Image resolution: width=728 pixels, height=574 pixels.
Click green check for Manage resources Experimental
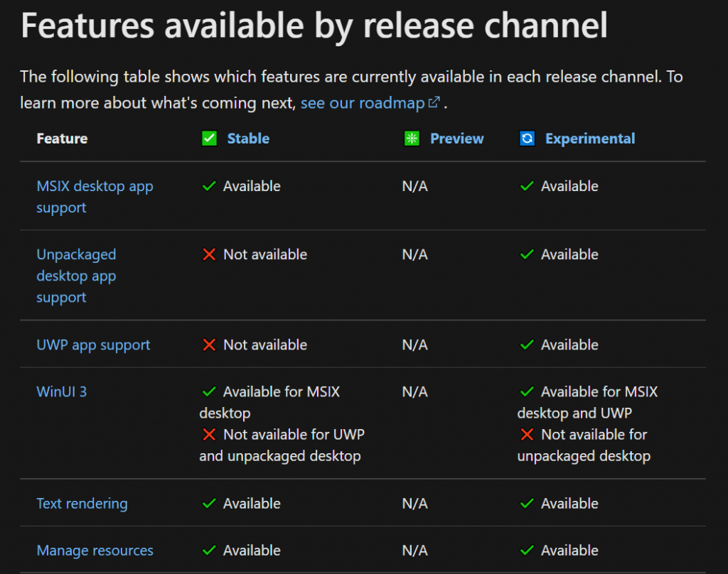[527, 551]
